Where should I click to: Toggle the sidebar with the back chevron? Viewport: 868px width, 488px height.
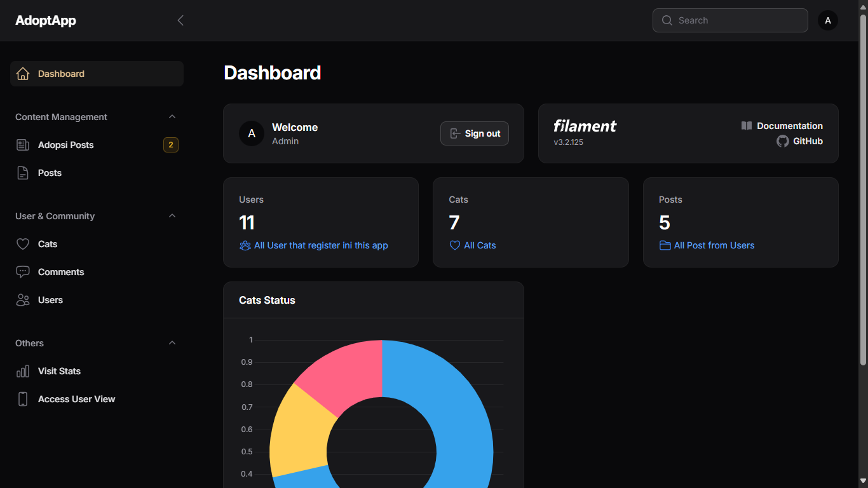180,20
